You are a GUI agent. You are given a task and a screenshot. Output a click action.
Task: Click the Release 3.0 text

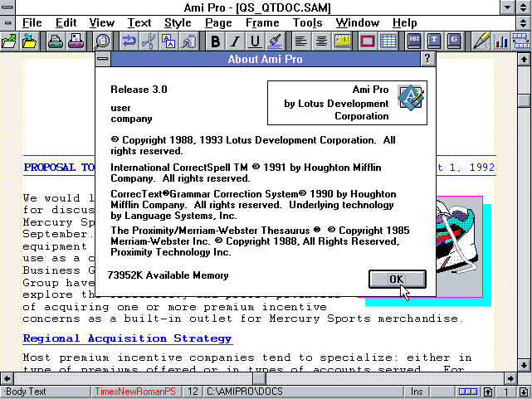point(139,90)
